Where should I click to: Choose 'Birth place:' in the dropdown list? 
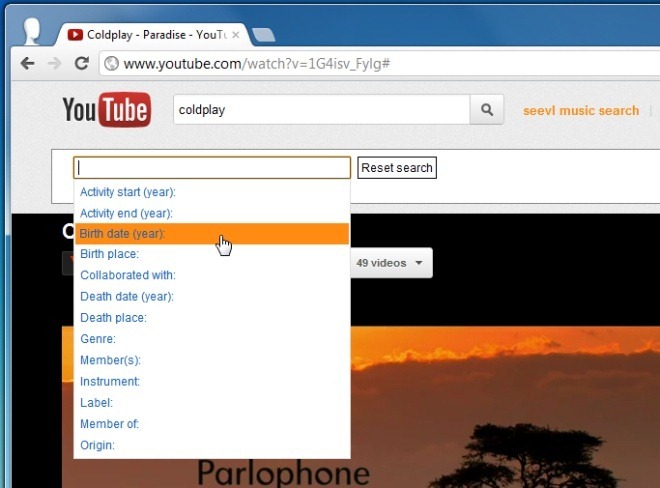(212, 254)
